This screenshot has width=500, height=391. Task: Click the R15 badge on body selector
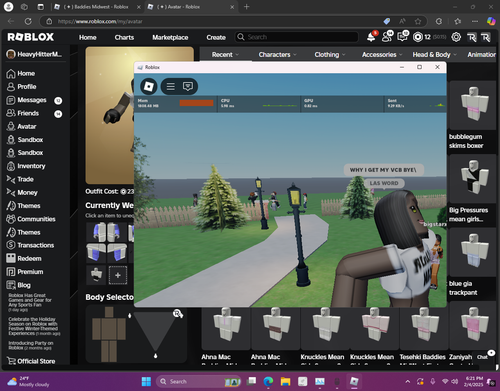tap(178, 314)
